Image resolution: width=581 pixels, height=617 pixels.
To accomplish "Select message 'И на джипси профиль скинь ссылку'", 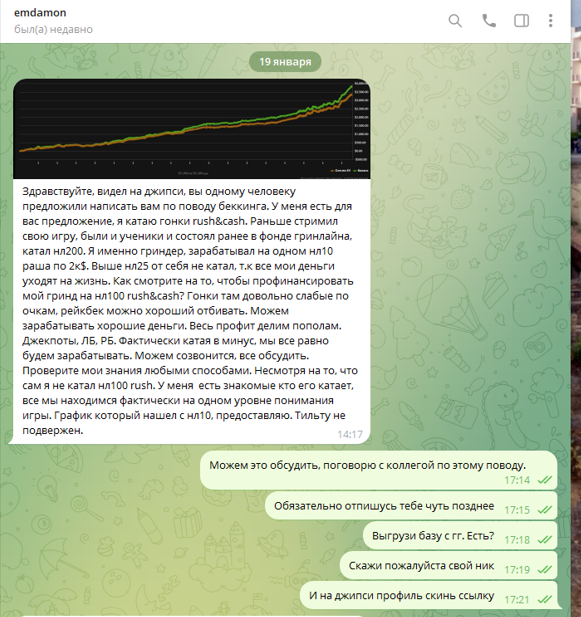I will click(x=428, y=595).
